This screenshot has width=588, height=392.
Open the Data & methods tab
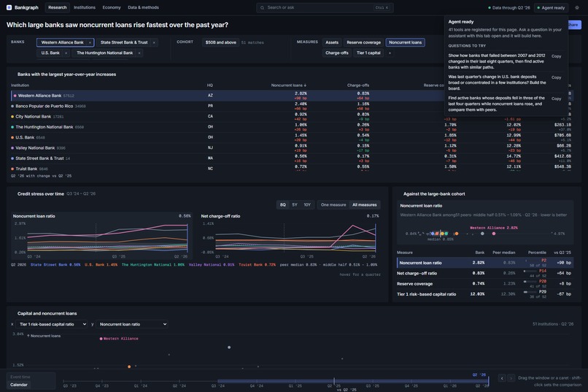point(143,7)
